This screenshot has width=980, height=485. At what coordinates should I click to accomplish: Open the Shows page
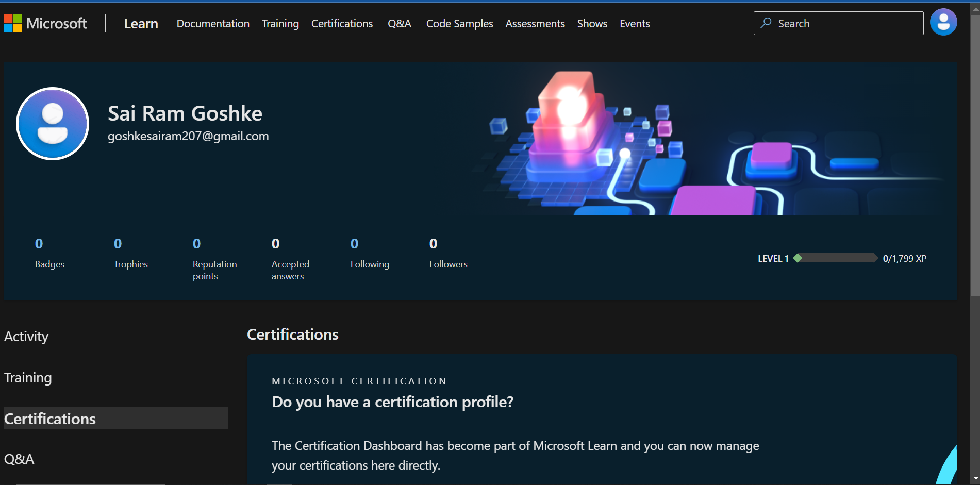point(592,24)
